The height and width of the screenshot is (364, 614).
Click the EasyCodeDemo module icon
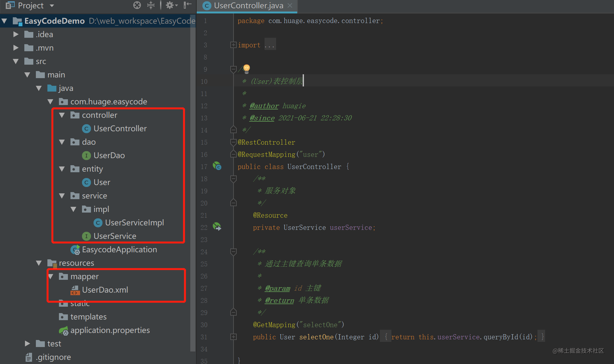pos(17,21)
